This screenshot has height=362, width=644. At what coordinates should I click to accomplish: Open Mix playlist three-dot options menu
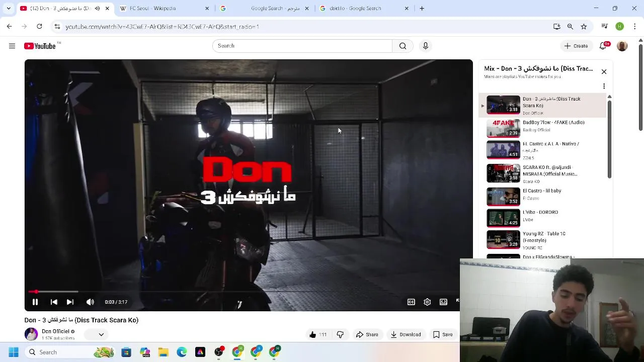(x=604, y=86)
